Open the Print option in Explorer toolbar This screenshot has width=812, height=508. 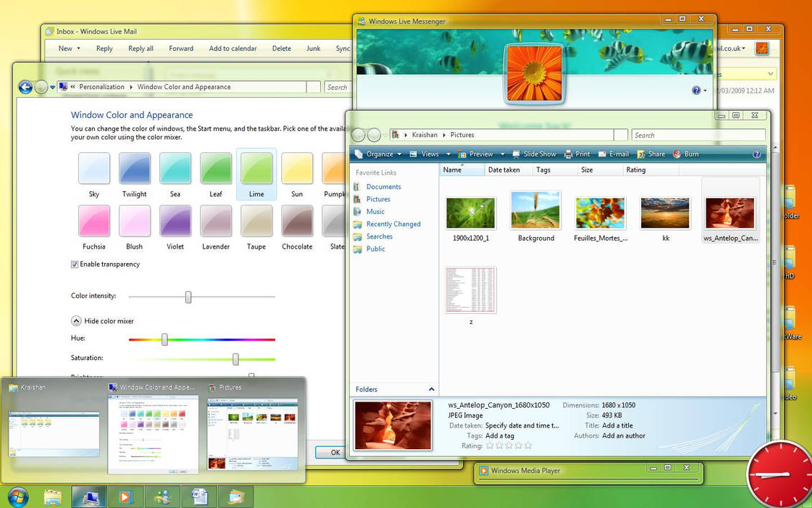pyautogui.click(x=577, y=154)
